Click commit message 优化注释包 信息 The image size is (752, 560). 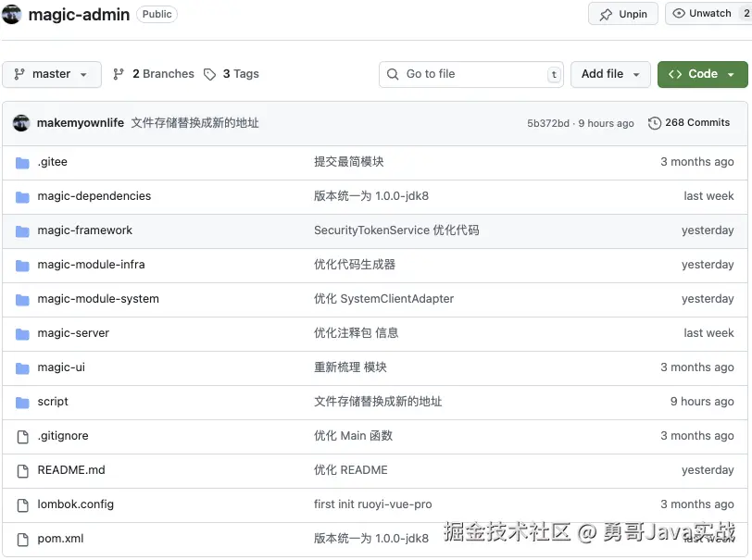[356, 332]
